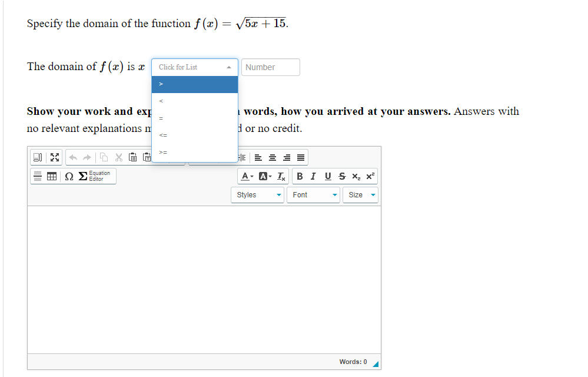Cut the selected text

(118, 157)
